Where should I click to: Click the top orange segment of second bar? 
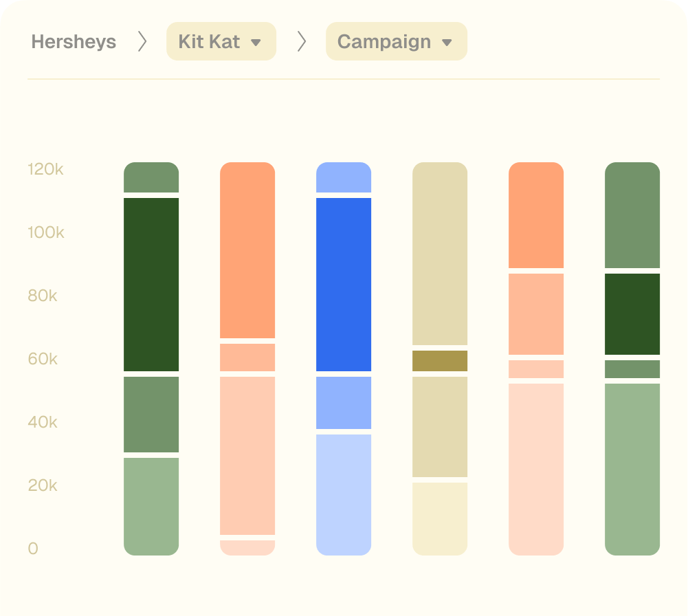[x=247, y=250]
